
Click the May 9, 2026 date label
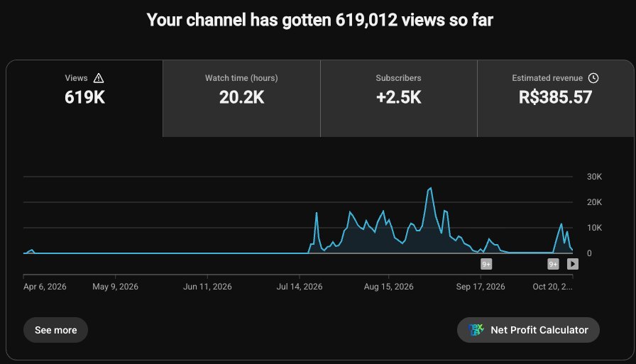pos(115,287)
